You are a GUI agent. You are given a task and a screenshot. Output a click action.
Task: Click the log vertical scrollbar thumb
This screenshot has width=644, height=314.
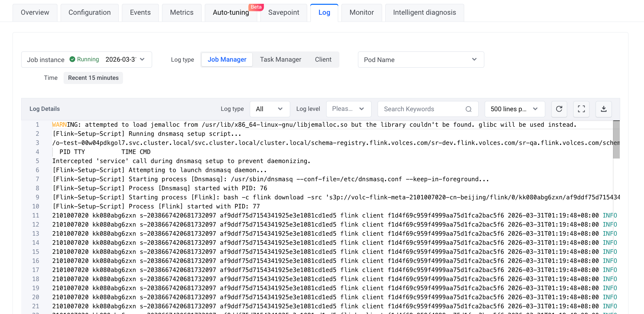point(616,140)
